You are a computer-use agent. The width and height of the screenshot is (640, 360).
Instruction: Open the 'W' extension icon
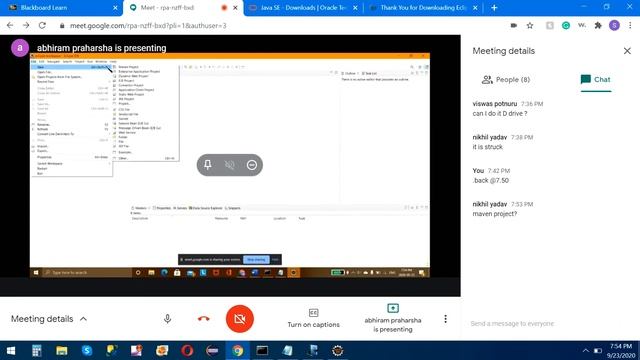pos(582,25)
